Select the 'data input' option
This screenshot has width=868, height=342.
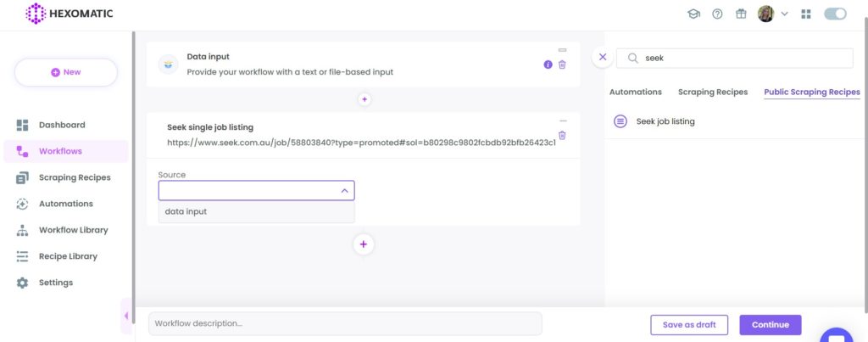(x=256, y=212)
